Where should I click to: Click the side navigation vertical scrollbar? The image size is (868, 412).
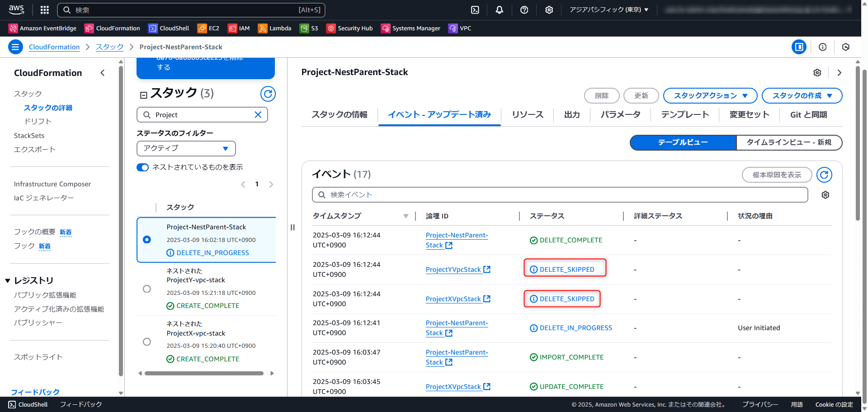[121, 222]
